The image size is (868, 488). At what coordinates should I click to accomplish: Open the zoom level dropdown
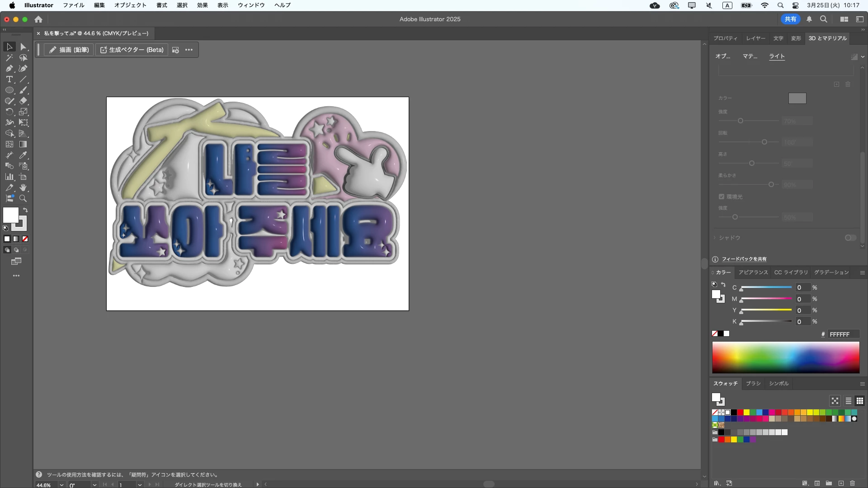61,485
